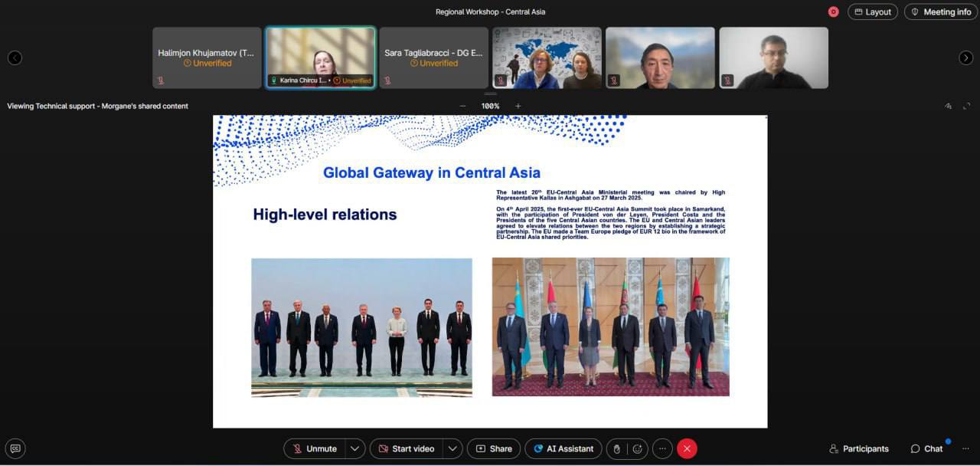The image size is (980, 466).
Task: Click the Share screen icon
Action: (494, 448)
